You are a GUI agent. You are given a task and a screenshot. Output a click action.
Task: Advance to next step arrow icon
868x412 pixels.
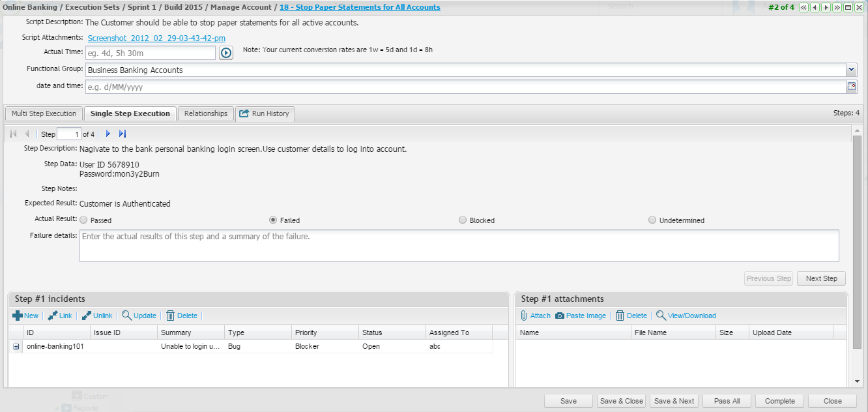coord(108,134)
